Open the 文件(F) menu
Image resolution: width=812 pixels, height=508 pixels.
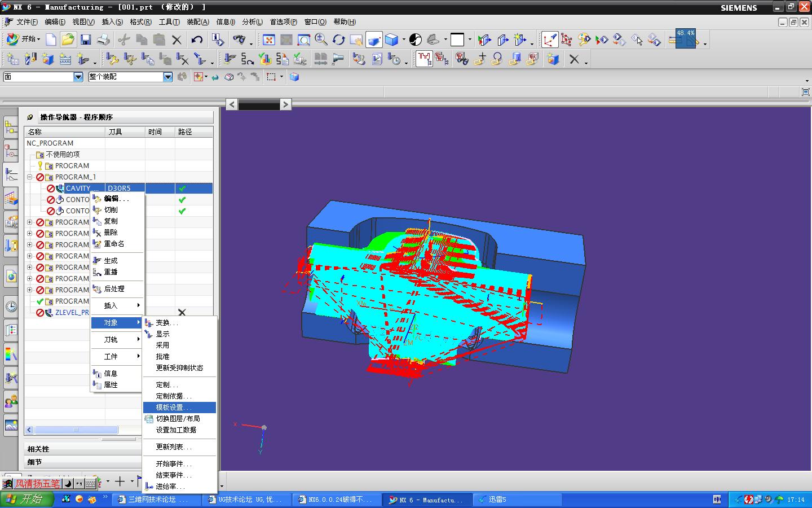[27, 22]
